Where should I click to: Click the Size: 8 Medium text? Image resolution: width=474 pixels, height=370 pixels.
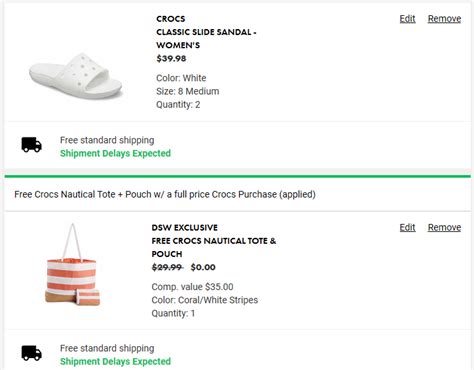(188, 91)
